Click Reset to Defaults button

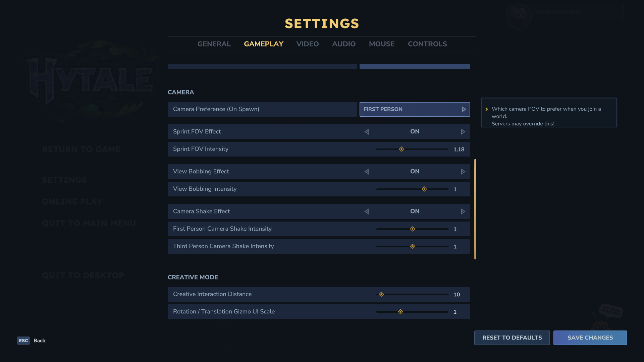(x=512, y=338)
